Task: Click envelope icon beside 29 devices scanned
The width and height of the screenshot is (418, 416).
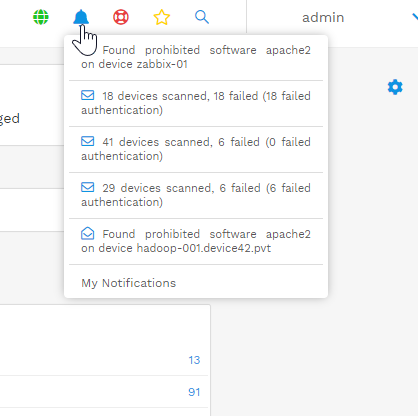Action: coord(88,187)
